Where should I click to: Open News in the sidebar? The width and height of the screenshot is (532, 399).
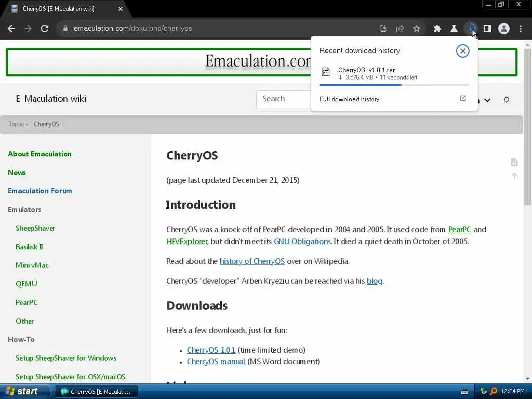pyautogui.click(x=17, y=172)
